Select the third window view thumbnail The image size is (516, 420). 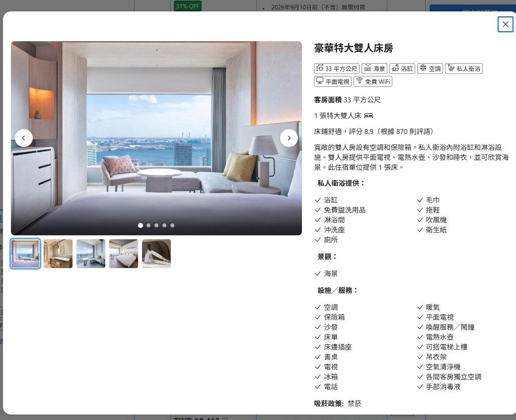(x=91, y=254)
